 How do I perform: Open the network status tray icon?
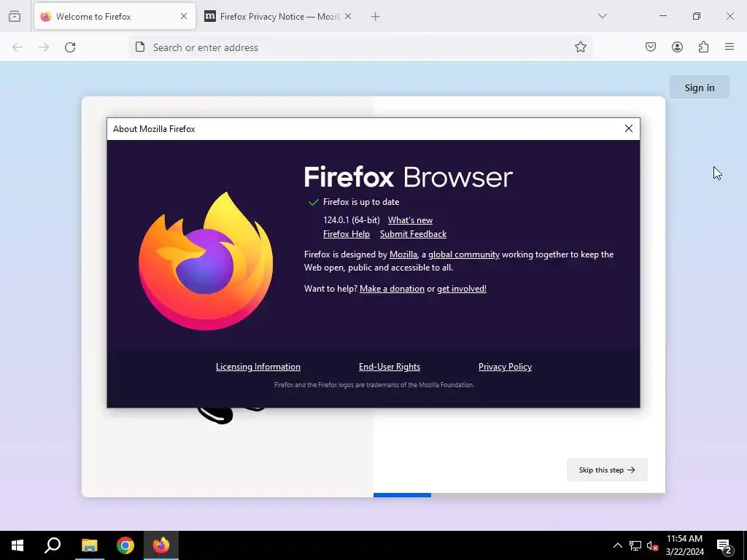tap(635, 545)
